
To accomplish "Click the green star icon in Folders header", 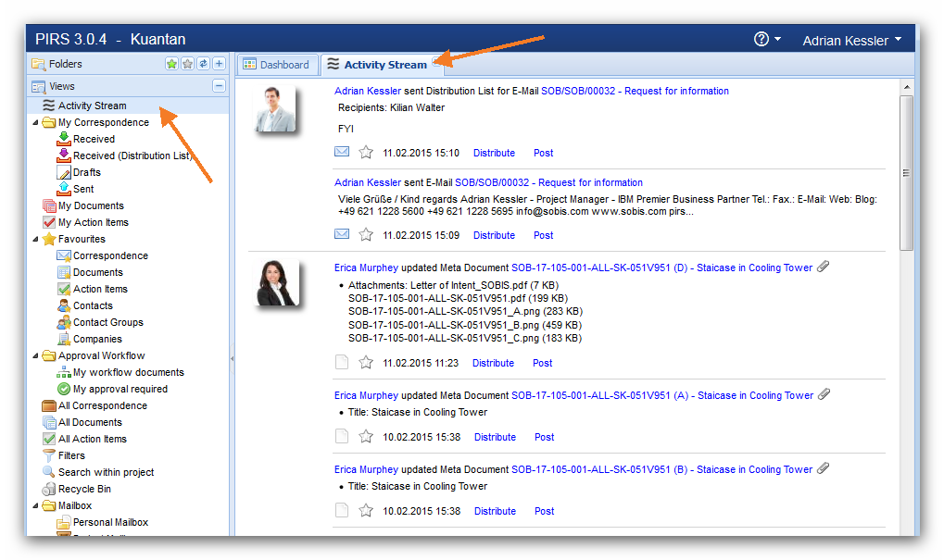I will tap(172, 64).
